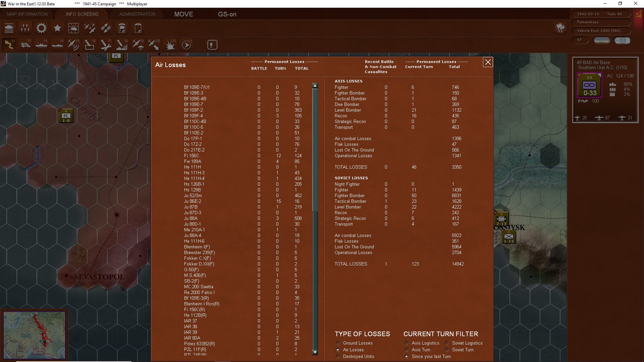Viewport: 644px width, 362px height.
Task: Open the weather map grid icon
Action: point(73,28)
